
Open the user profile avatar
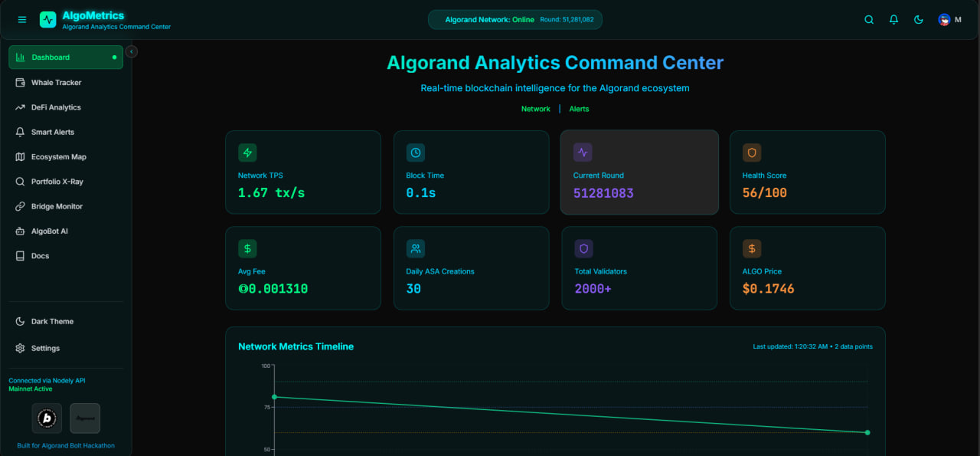[944, 20]
